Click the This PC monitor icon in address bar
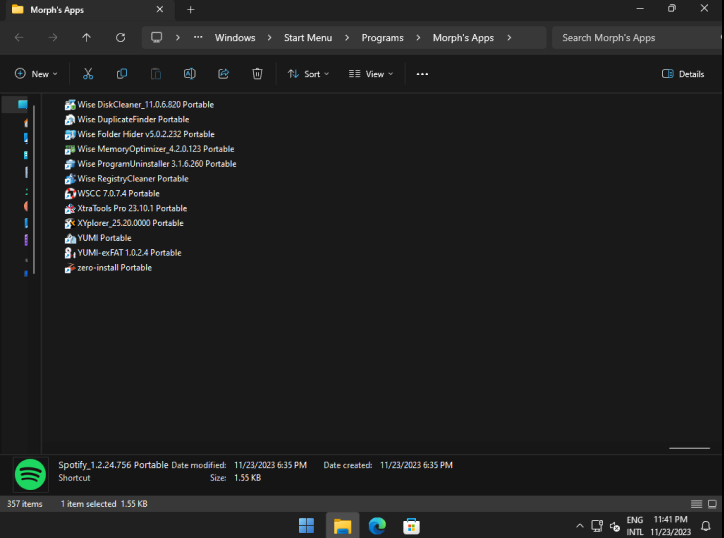Viewport: 724px width, 538px height. point(157,37)
